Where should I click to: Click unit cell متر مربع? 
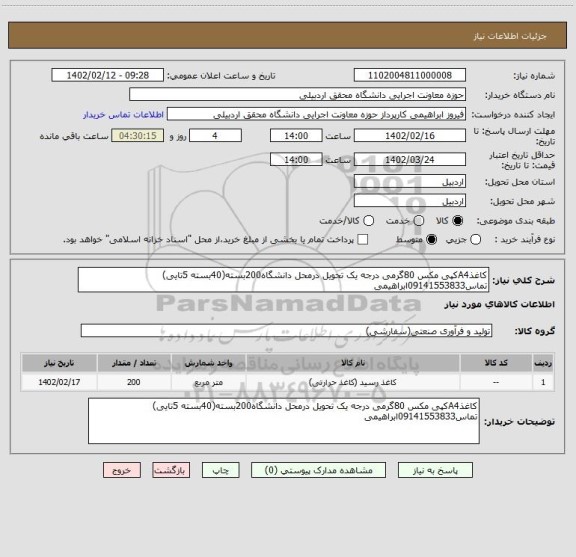coord(208,382)
